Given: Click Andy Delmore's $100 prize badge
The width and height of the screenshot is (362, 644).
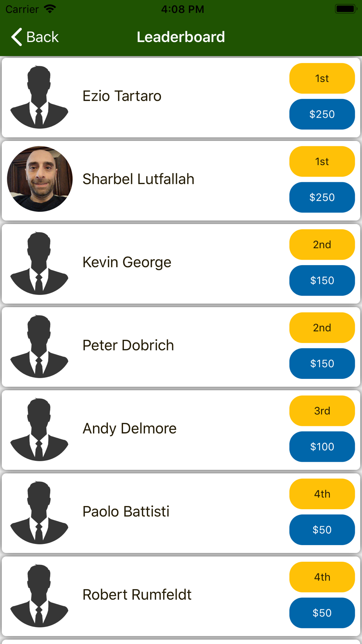Looking at the screenshot, I should 322,447.
